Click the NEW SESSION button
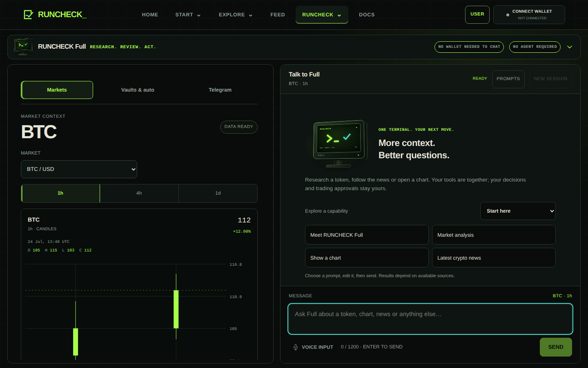 pyautogui.click(x=550, y=79)
